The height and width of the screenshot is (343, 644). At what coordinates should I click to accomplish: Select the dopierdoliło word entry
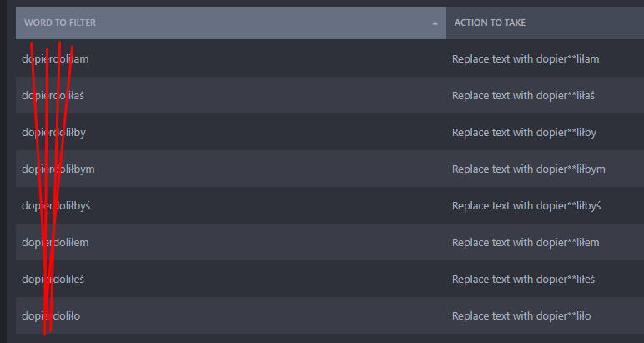[51, 316]
